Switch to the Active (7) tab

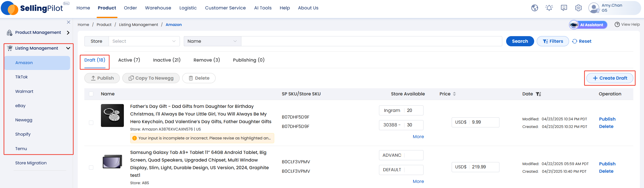pos(129,60)
